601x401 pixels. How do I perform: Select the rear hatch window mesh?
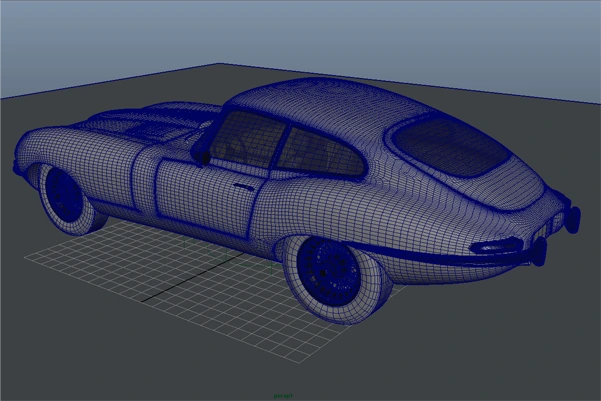point(452,147)
